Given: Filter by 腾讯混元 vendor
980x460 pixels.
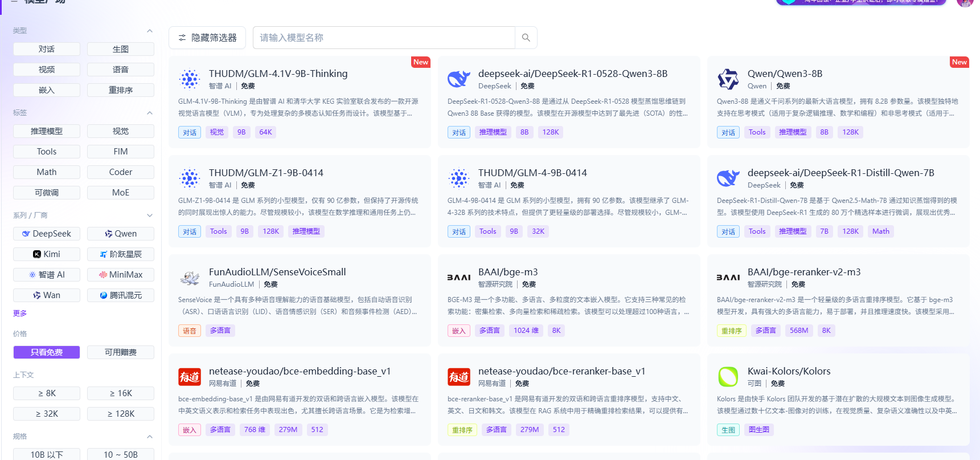Looking at the screenshot, I should point(121,295).
